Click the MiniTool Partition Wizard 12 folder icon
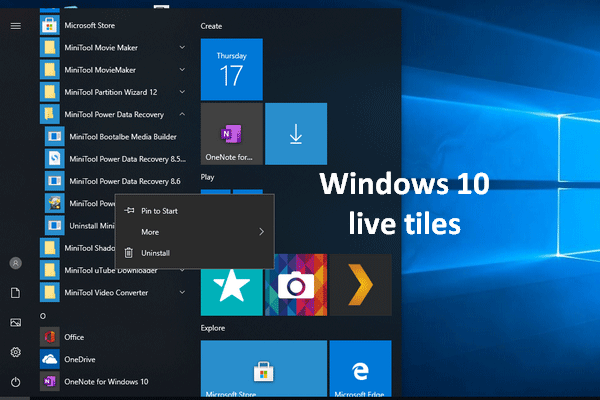600x400 pixels. 50,92
